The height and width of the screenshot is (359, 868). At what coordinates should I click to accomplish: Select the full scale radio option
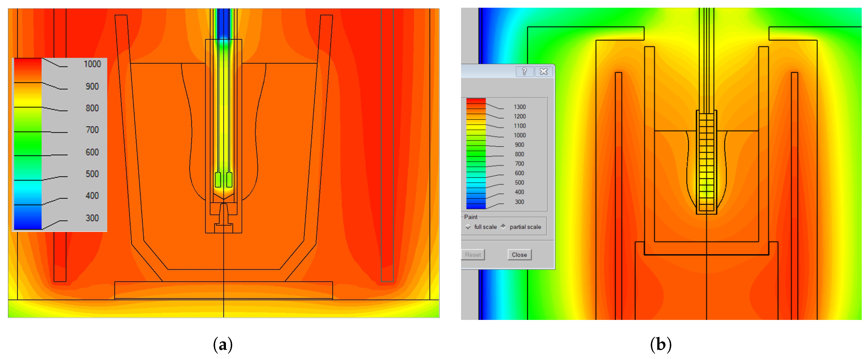pyautogui.click(x=468, y=227)
